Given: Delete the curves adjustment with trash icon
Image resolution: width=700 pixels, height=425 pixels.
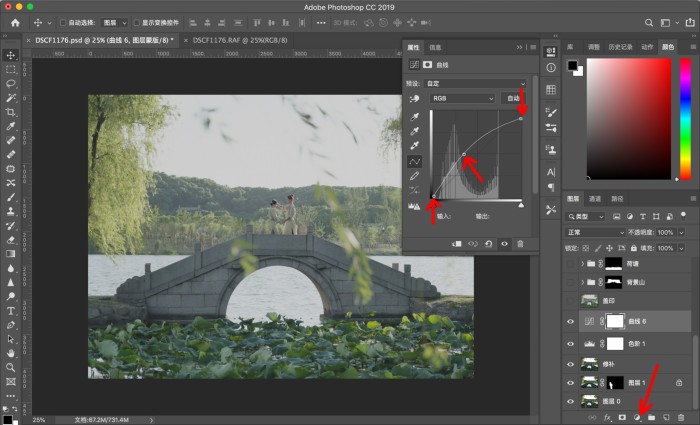Looking at the screenshot, I should point(520,244).
